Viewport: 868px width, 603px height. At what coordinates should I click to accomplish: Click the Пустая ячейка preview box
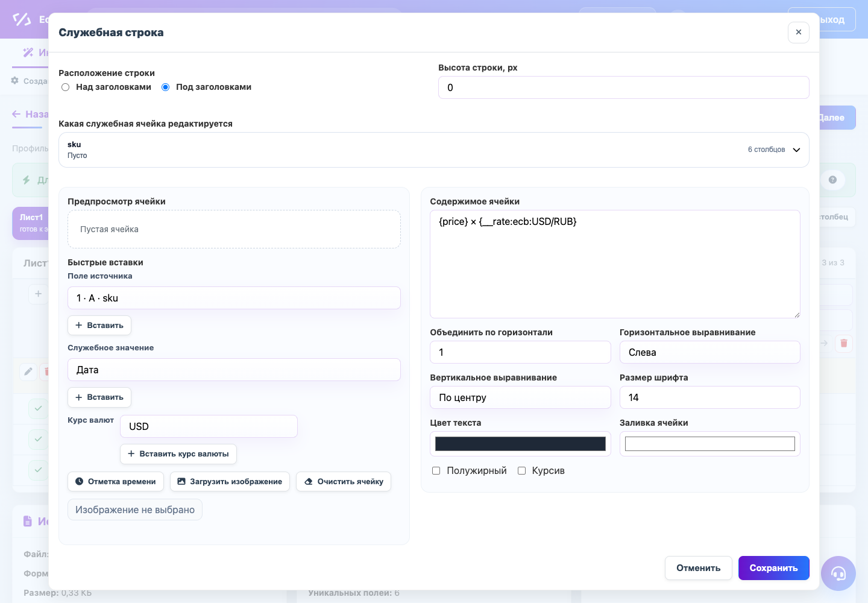point(234,229)
